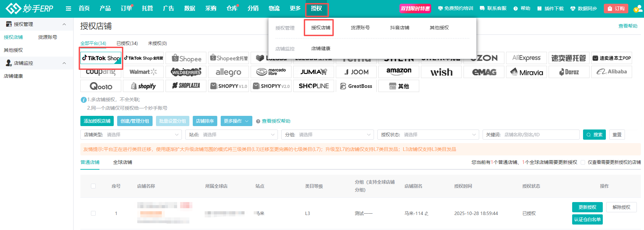Check the checkbox for store row 1
This screenshot has height=230, width=644.
(x=93, y=213)
